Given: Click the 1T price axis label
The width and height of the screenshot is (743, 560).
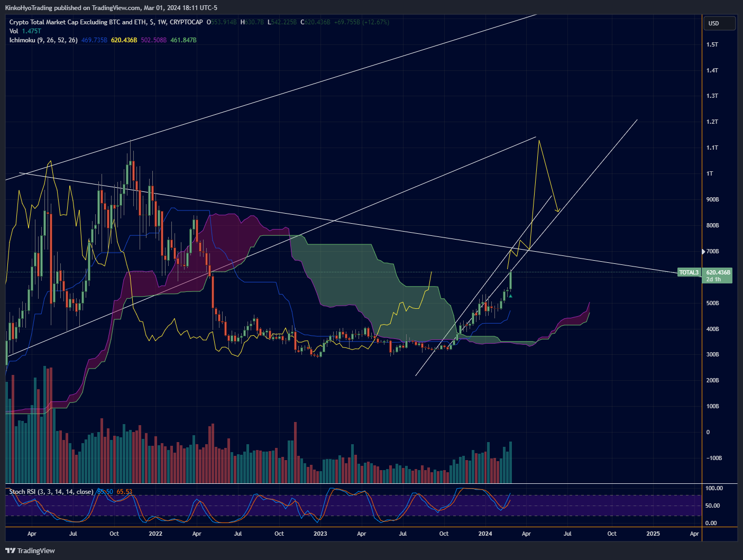Looking at the screenshot, I should pos(710,173).
